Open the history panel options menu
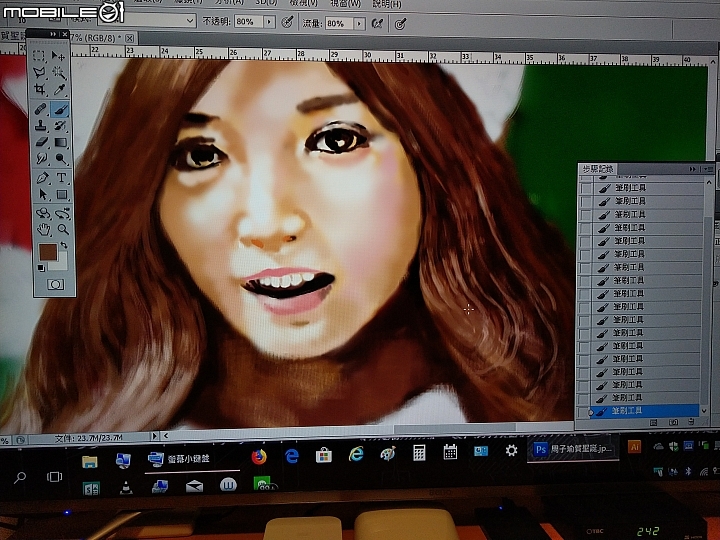The width and height of the screenshot is (720, 540). (708, 169)
